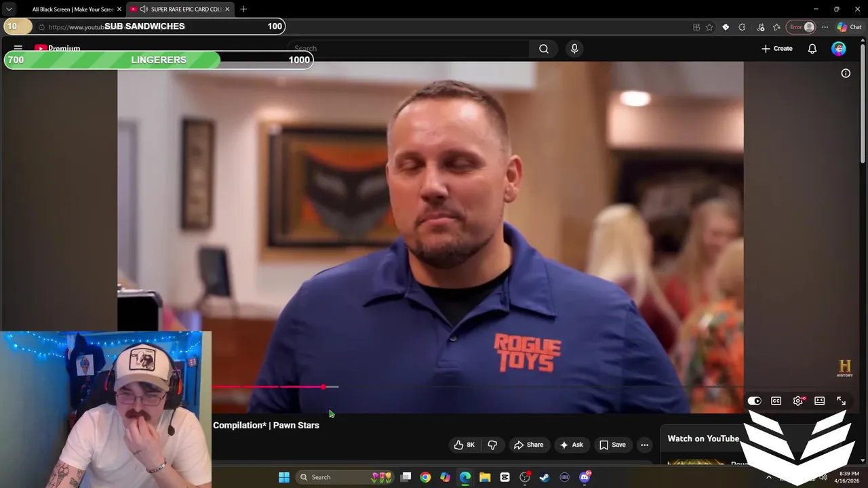Switch to theater mode

tap(820, 401)
